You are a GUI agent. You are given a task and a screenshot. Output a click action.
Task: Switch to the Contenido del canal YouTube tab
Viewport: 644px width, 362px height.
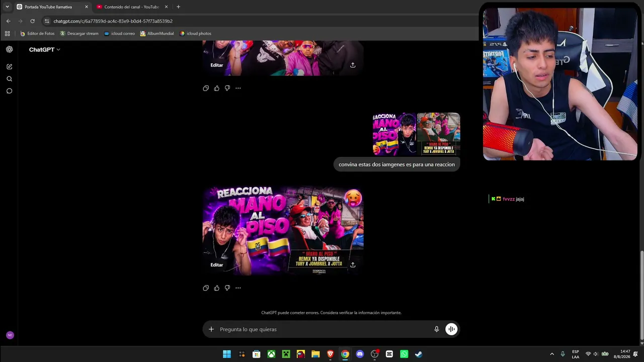coord(131,7)
